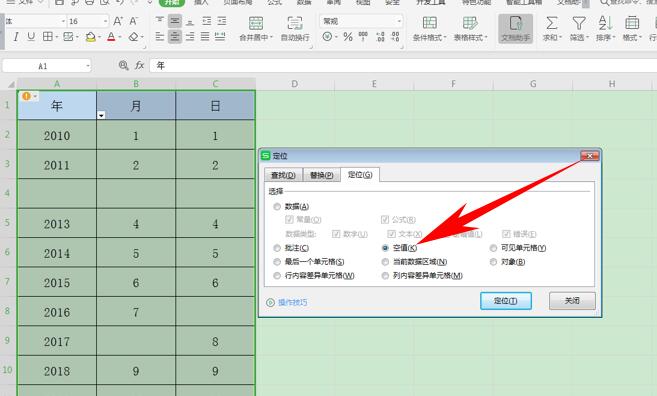This screenshot has width=657, height=396.
Task: Select the 数据(A) radio option
Action: pos(277,207)
